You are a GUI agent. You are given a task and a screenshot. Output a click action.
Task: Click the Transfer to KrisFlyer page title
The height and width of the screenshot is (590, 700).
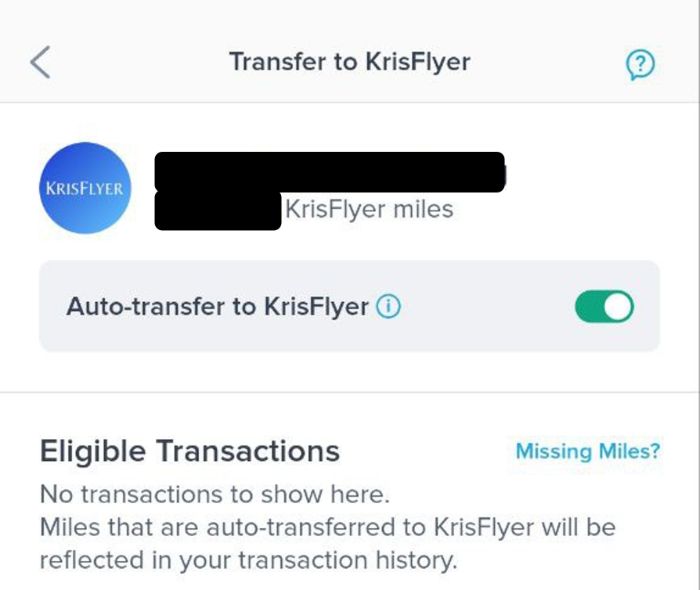pos(349,62)
